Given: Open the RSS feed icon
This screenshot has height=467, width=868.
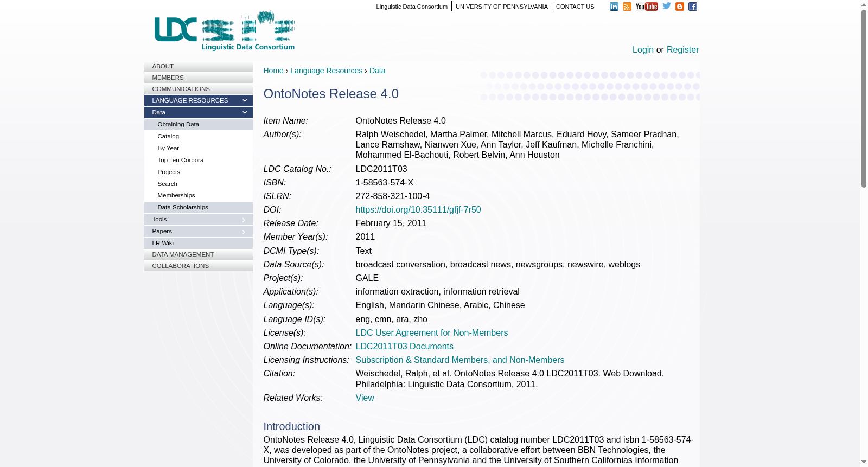Looking at the screenshot, I should [x=627, y=7].
